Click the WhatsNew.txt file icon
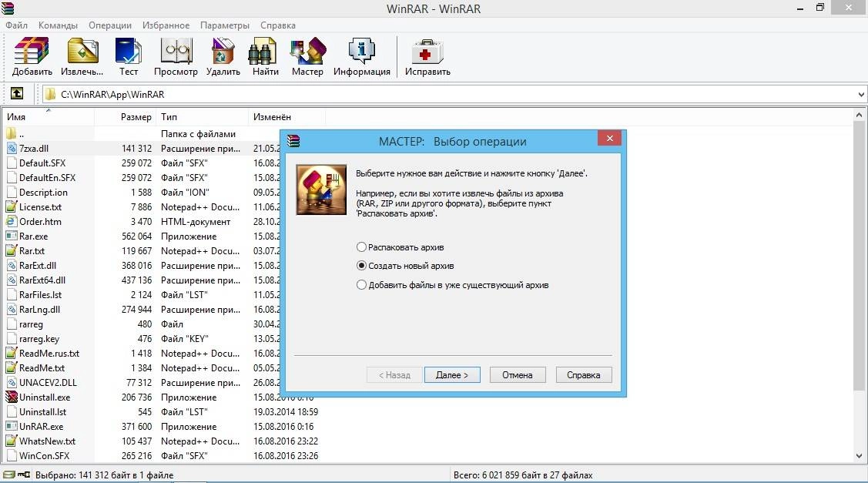 pyautogui.click(x=12, y=441)
